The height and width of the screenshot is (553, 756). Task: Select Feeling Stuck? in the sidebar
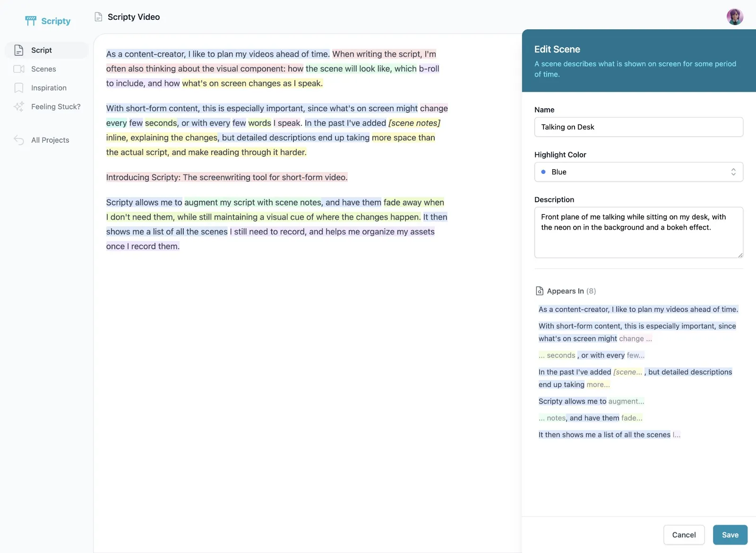pyautogui.click(x=56, y=107)
